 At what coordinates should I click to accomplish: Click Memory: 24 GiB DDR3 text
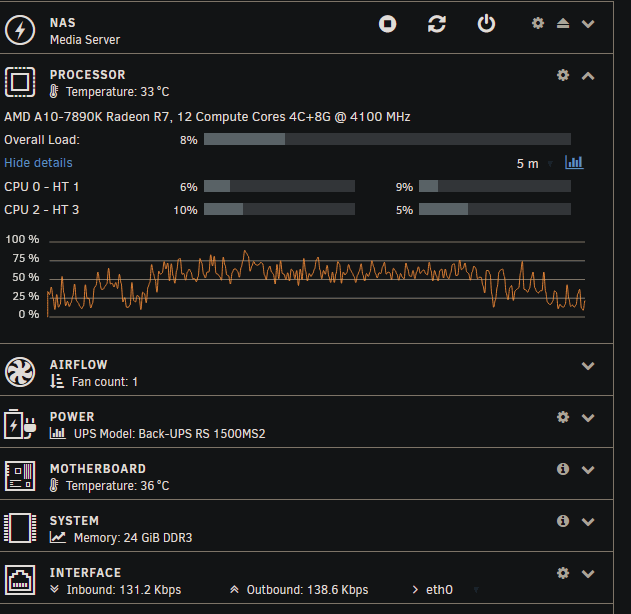(133, 538)
